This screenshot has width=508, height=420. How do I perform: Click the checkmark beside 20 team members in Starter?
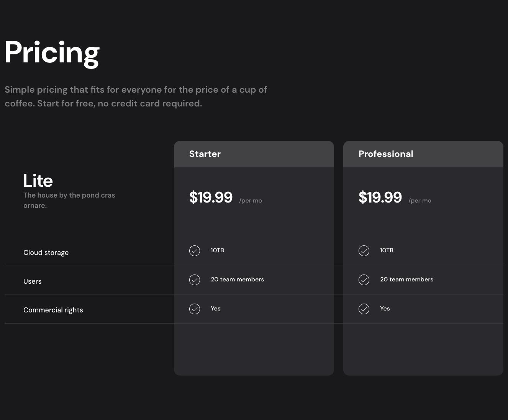(x=194, y=280)
